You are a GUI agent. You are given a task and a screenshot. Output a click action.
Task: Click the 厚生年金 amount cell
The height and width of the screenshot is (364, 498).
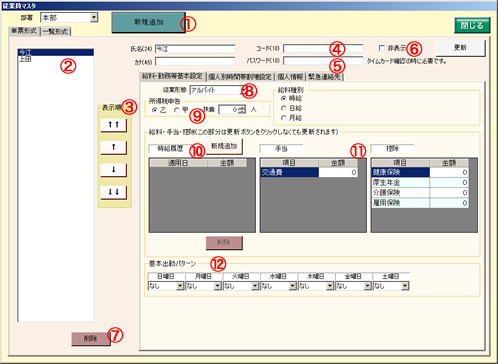click(x=449, y=182)
